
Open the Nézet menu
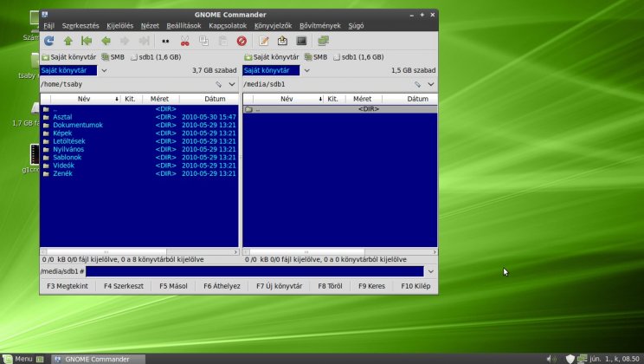tap(150, 25)
